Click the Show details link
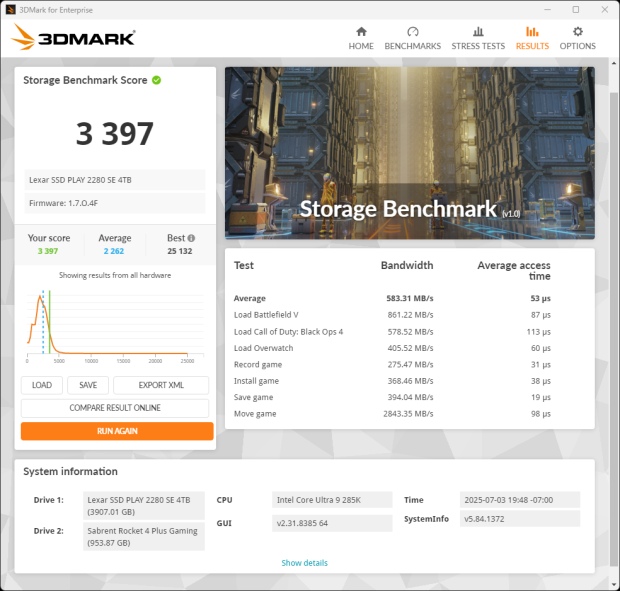The width and height of the screenshot is (620, 591). [x=304, y=563]
